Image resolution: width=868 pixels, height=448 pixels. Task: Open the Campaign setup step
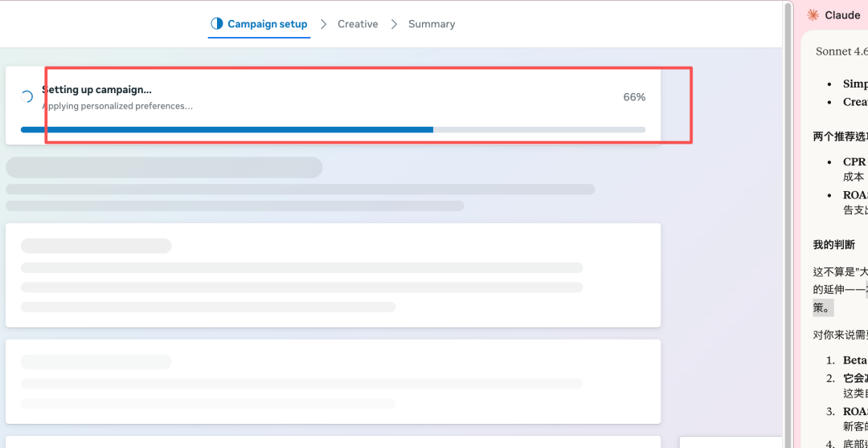[x=267, y=24]
